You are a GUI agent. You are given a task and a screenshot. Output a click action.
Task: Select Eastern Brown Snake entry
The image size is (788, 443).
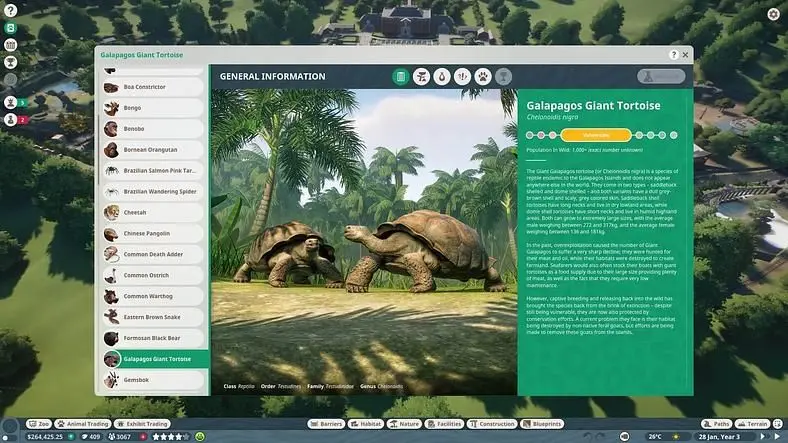coord(153,317)
